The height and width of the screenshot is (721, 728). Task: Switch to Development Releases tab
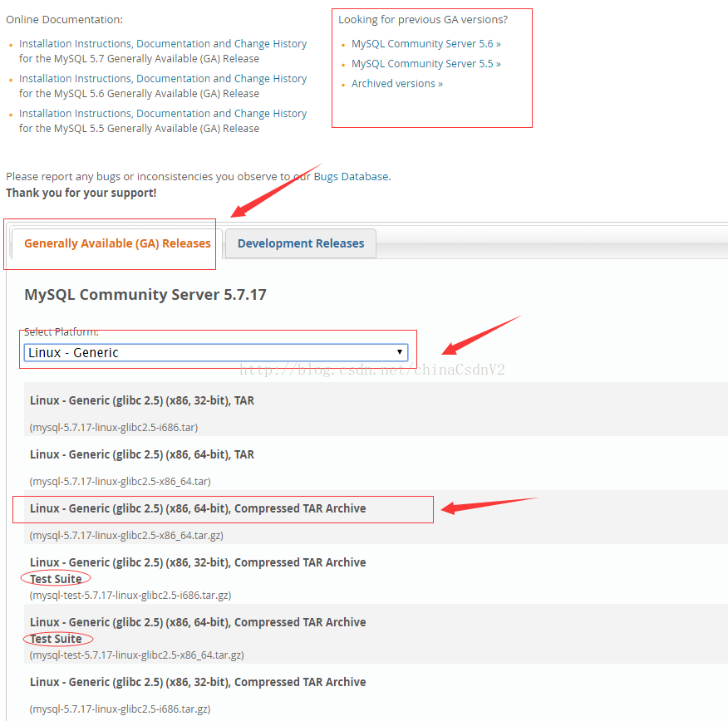click(x=301, y=243)
